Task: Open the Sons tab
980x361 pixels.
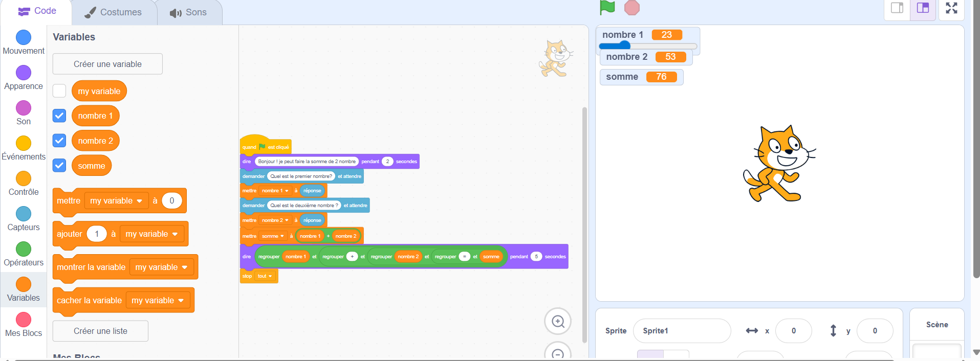Action: (188, 12)
